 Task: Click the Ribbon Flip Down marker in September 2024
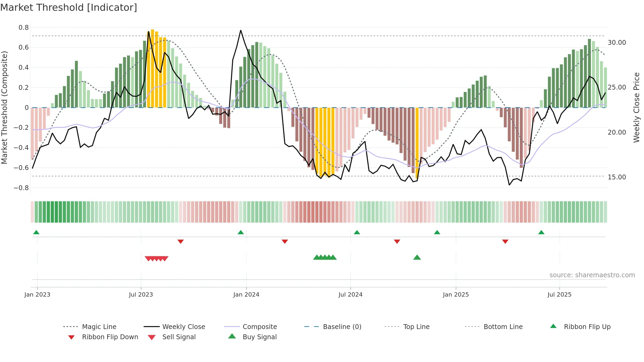397,242
